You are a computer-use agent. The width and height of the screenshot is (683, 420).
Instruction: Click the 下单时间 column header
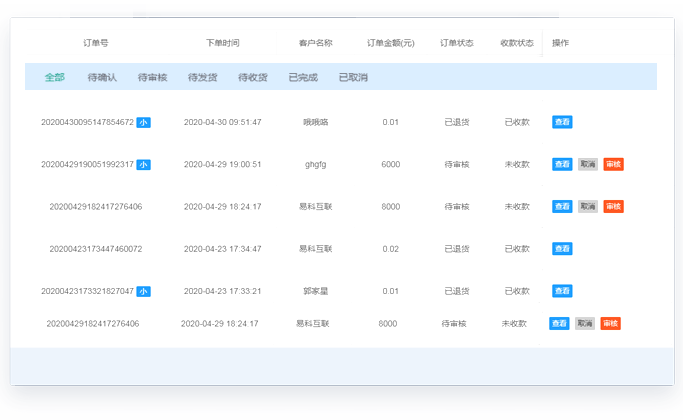(222, 43)
